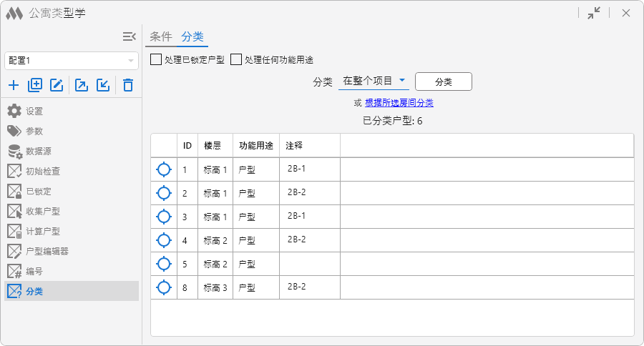Open the 配置1 configuration dropdown

coord(72,61)
